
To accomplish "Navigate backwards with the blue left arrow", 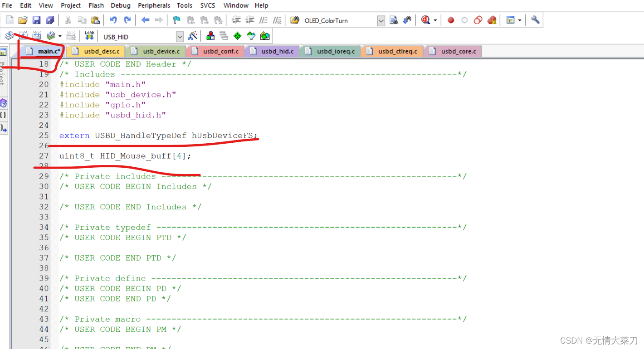I will (x=145, y=20).
